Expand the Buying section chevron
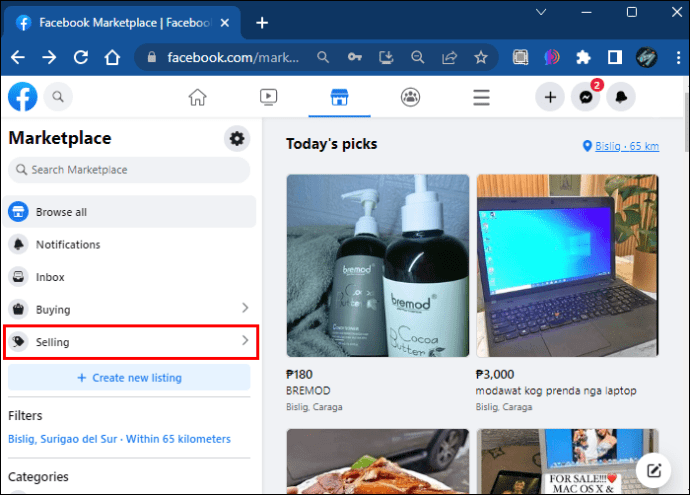This screenshot has height=495, width=690. [245, 308]
